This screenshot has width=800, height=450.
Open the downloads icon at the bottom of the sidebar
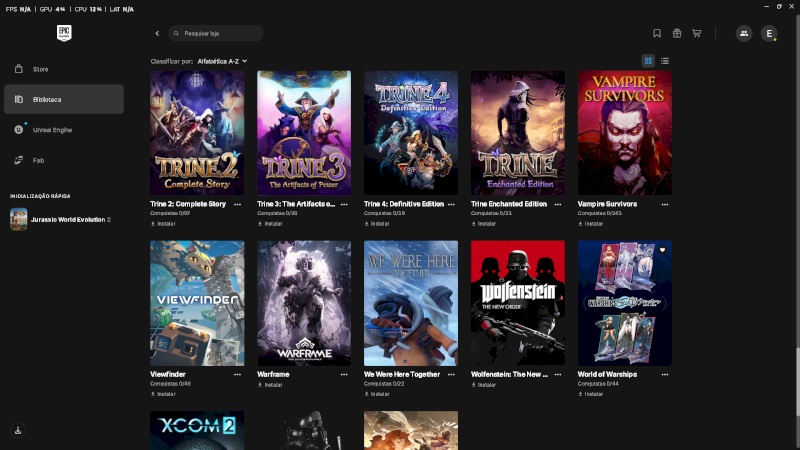[18, 430]
